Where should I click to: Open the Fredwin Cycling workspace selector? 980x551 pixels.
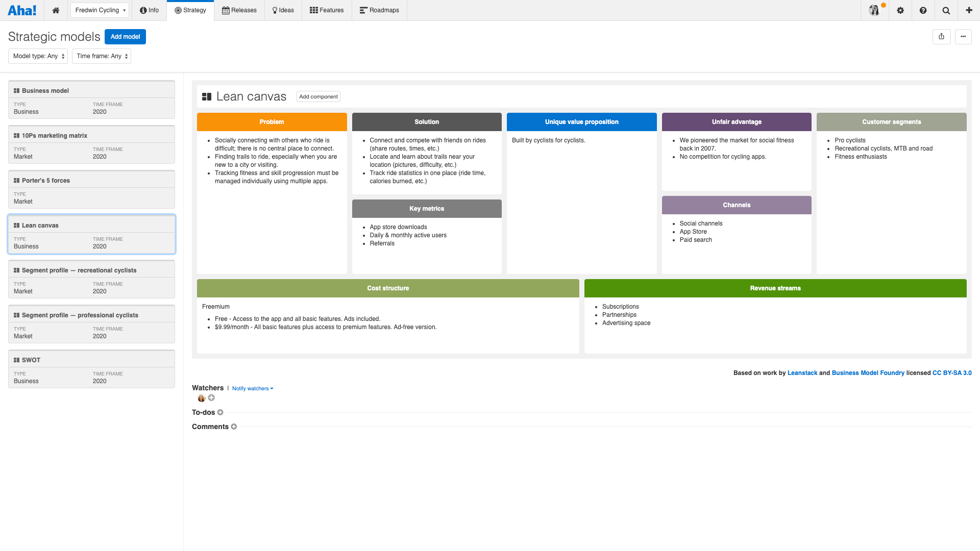click(x=99, y=10)
